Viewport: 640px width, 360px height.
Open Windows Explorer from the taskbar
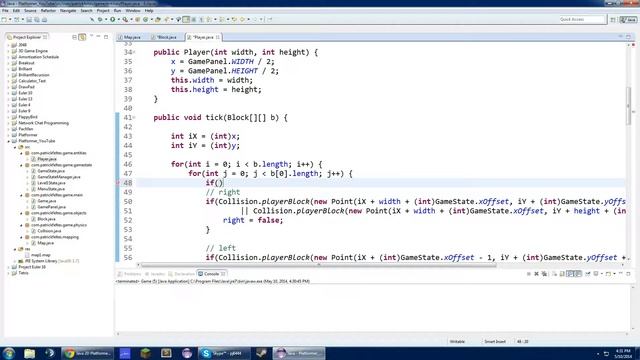pos(29,353)
